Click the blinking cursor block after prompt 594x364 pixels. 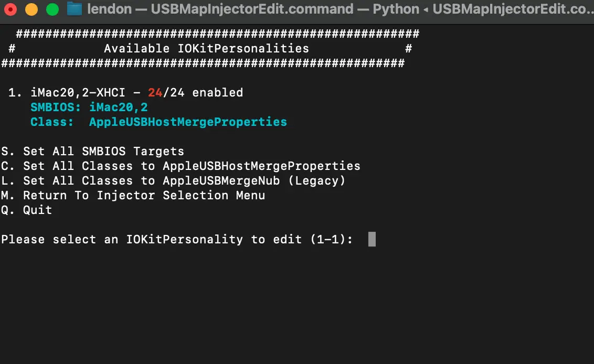(372, 240)
